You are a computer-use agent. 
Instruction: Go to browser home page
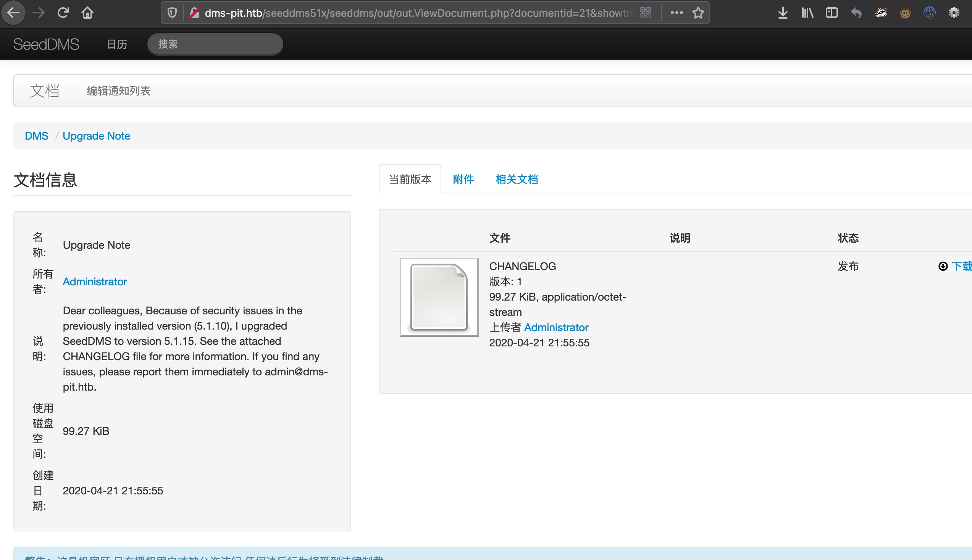click(87, 13)
